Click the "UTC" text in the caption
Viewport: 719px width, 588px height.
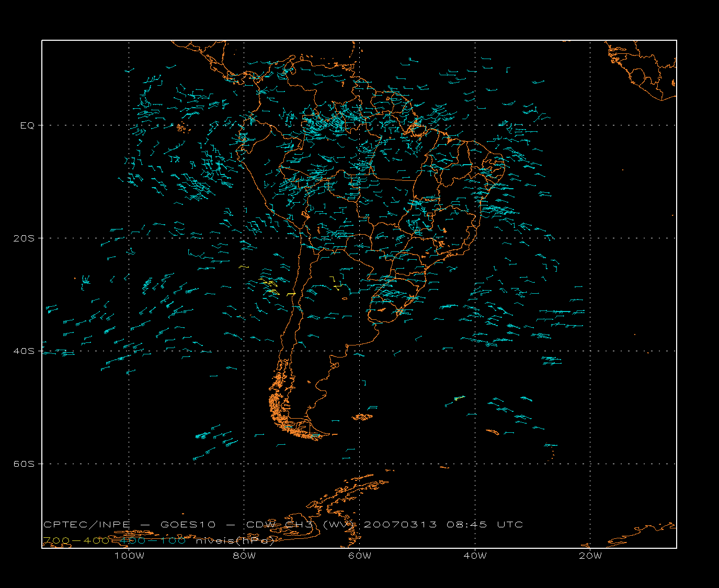click(510, 525)
